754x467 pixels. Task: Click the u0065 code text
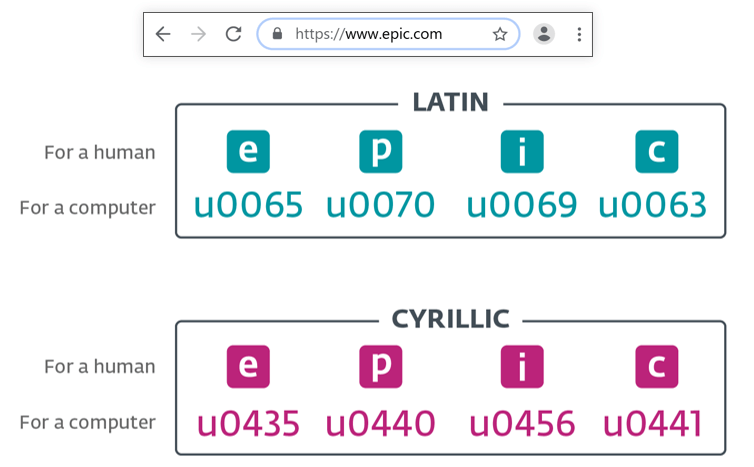pos(248,205)
